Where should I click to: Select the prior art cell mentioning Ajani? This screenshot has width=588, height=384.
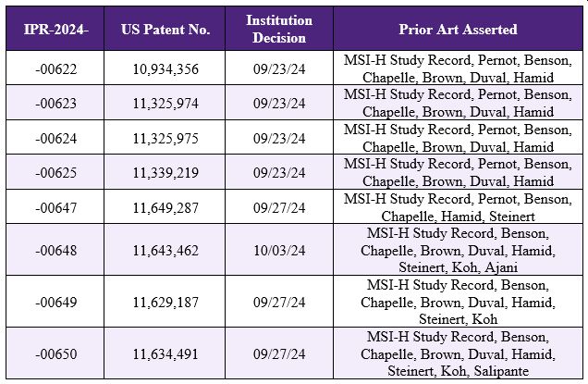(x=457, y=250)
